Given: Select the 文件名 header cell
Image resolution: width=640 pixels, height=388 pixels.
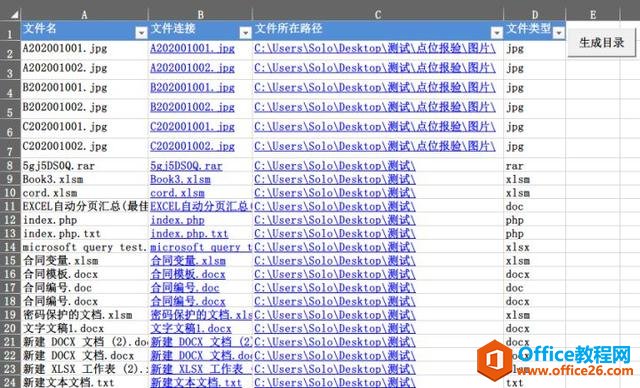Looking at the screenshot, I should pos(84,31).
